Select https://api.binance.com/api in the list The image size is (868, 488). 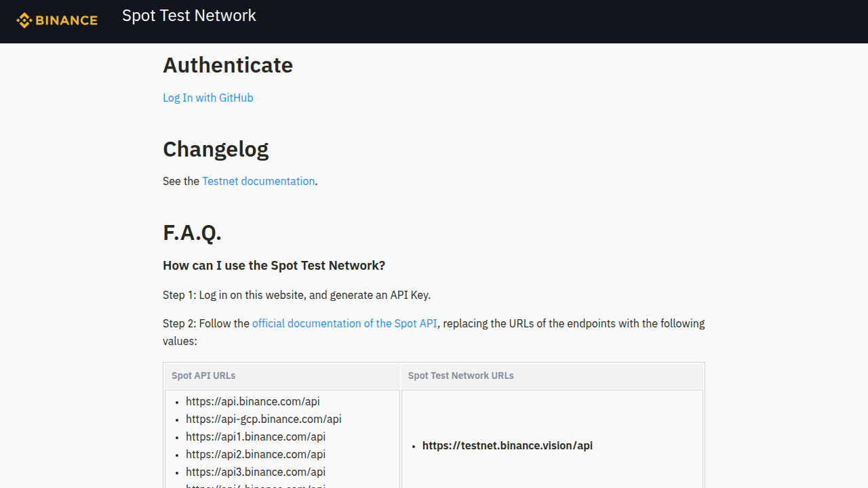pos(252,401)
